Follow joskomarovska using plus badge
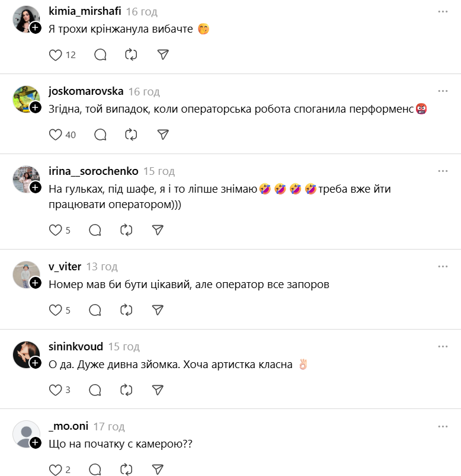The height and width of the screenshot is (476, 461). [36, 107]
